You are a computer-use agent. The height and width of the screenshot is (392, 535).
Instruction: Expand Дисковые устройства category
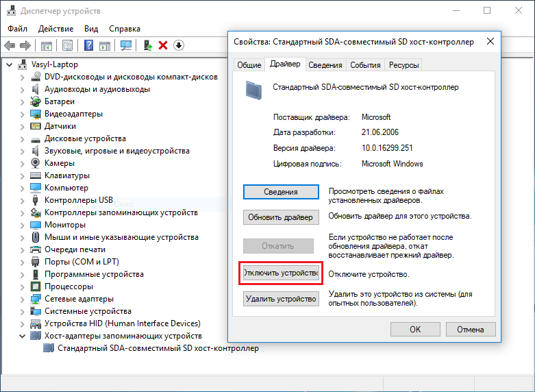pos(22,138)
